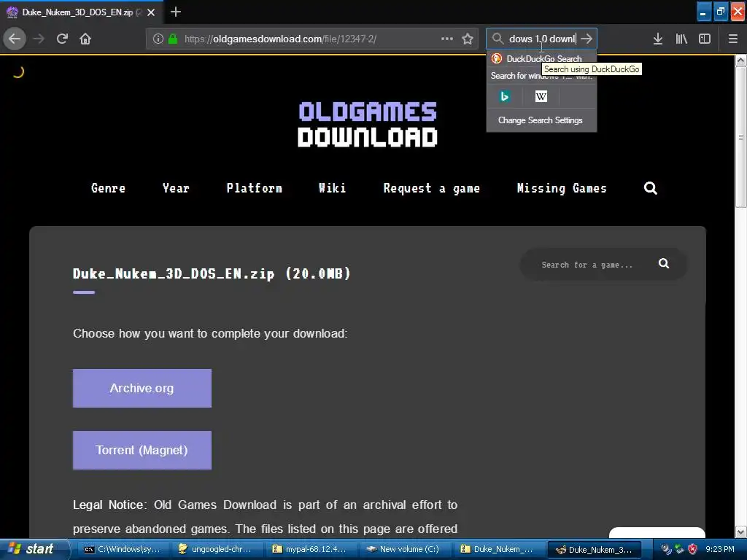This screenshot has height=560, width=747.
Task: Open a new browser tab
Action: tap(175, 12)
